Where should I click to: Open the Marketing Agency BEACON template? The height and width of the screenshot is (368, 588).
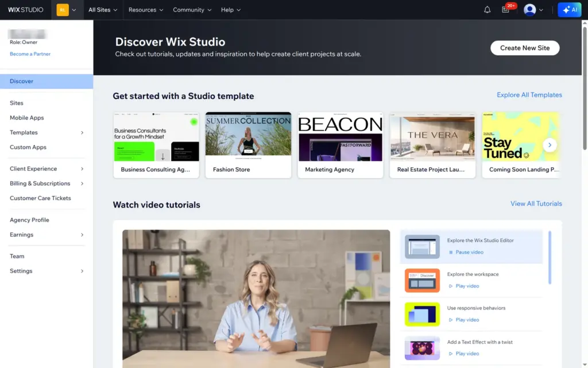click(341, 137)
